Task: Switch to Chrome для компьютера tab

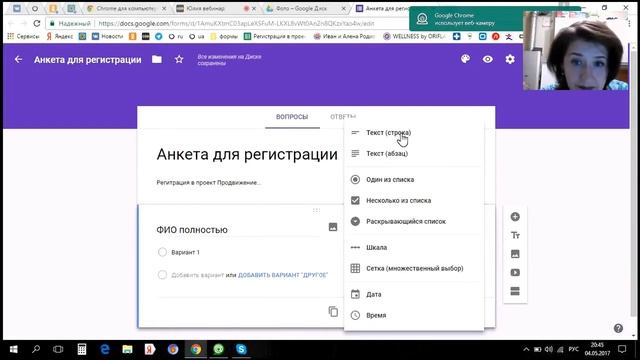Action: [127, 8]
